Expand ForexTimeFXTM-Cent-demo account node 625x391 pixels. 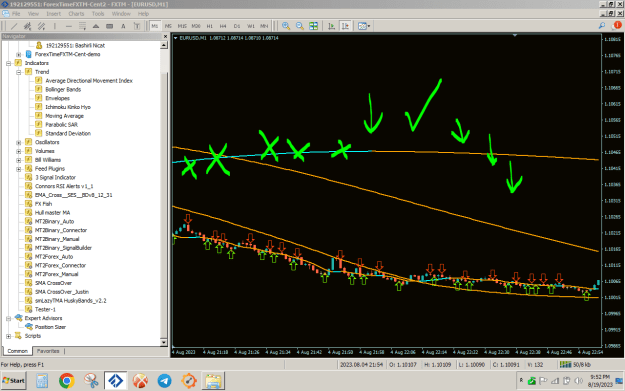coord(18,55)
